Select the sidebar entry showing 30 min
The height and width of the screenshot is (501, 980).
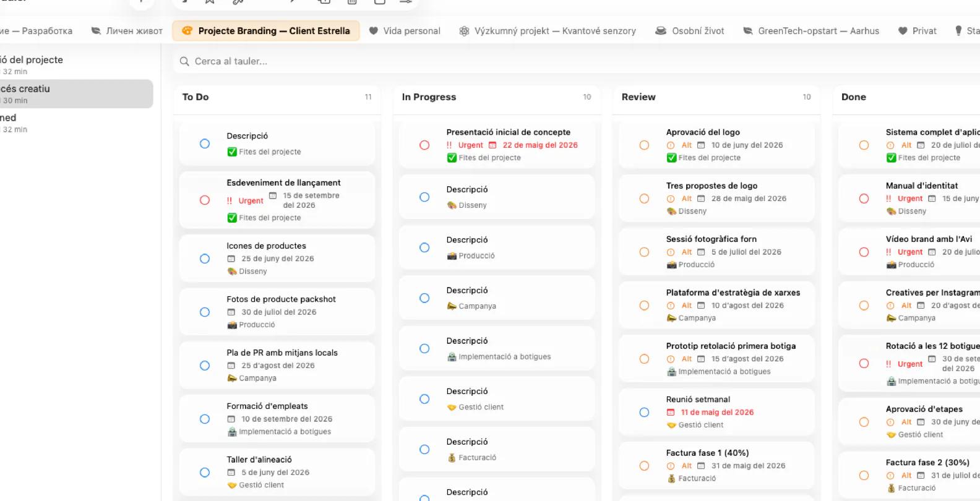pyautogui.click(x=77, y=94)
